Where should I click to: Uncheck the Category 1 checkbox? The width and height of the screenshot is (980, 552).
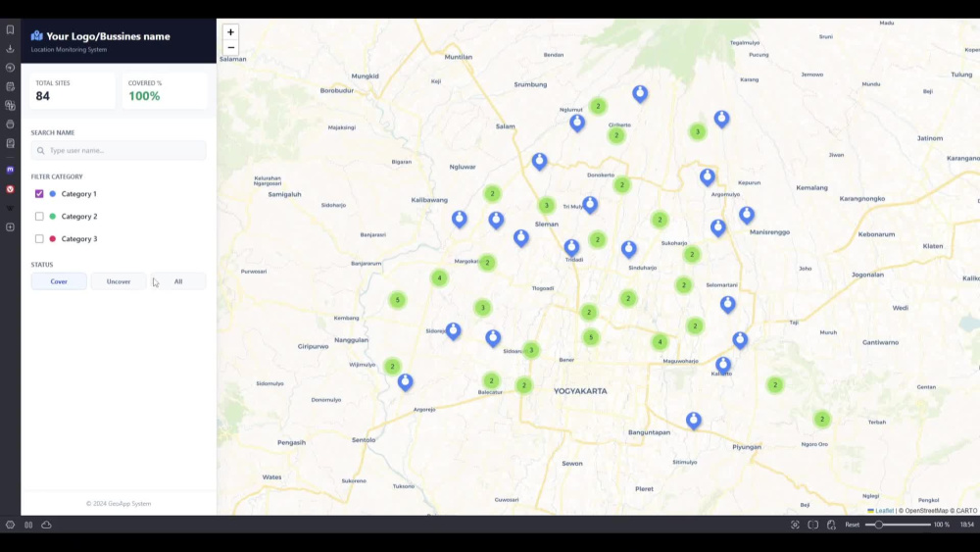click(x=39, y=194)
